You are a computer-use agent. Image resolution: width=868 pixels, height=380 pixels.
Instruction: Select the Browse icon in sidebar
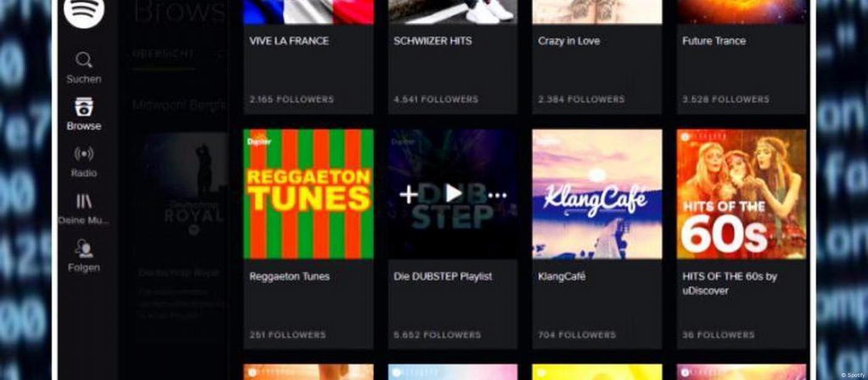coord(84,107)
